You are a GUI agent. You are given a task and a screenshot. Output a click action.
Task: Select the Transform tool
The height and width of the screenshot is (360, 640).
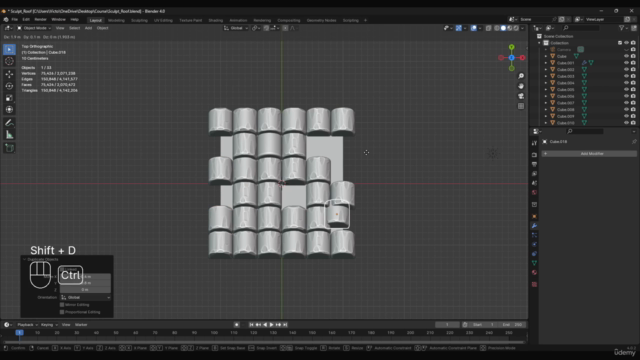coord(9,109)
